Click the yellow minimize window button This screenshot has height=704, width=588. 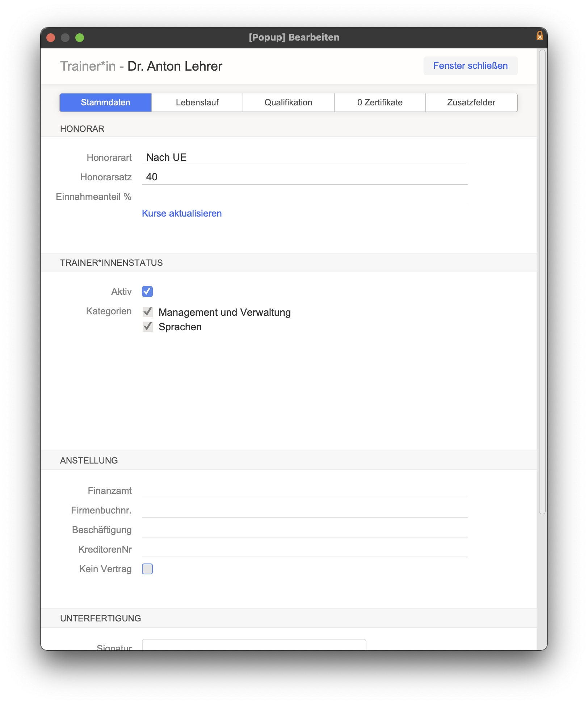(x=65, y=38)
